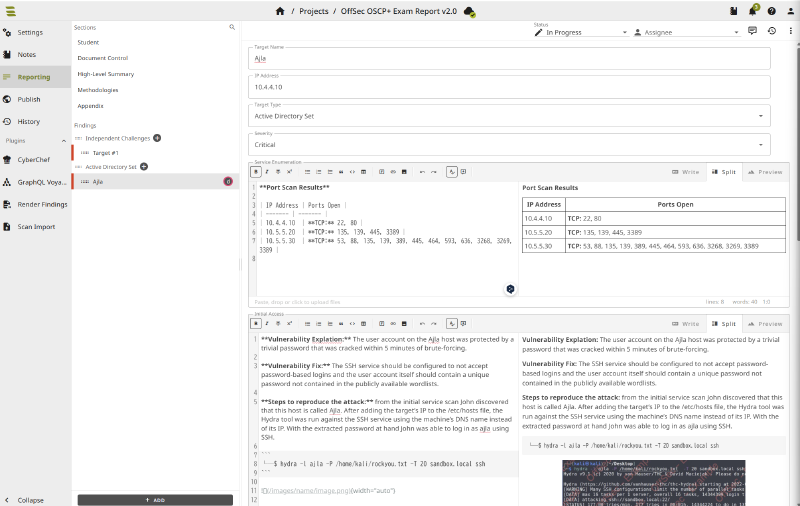Open the Target Type dropdown
The image size is (800, 506).
pos(510,116)
